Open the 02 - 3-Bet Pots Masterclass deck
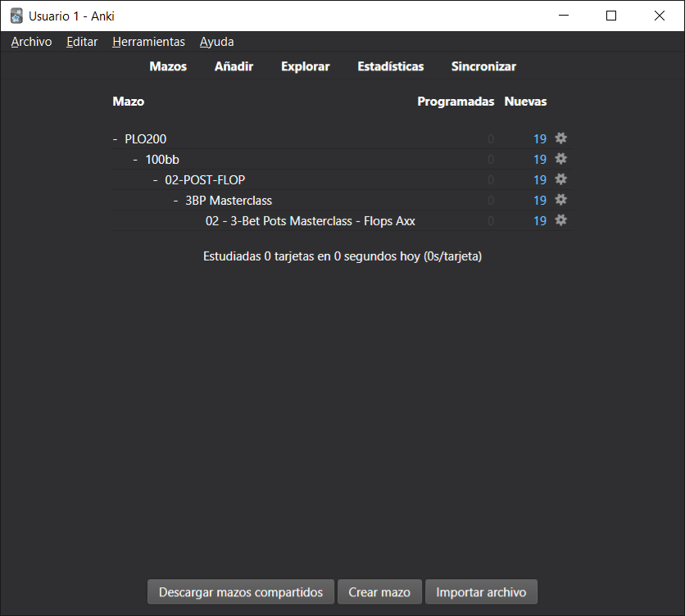 (310, 221)
